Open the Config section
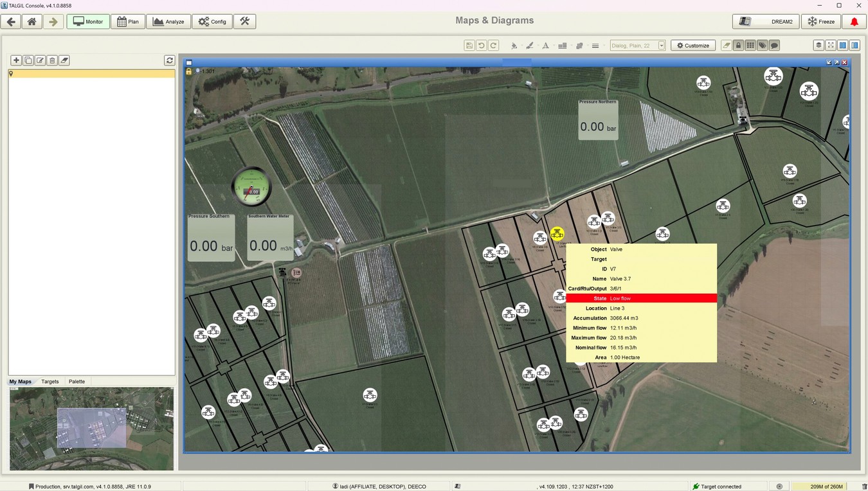 click(212, 21)
